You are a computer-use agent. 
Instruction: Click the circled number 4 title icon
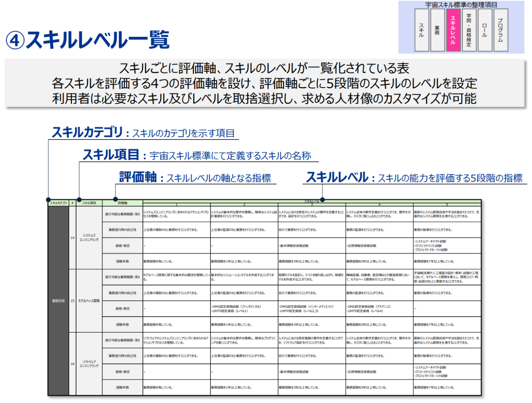(x=15, y=40)
